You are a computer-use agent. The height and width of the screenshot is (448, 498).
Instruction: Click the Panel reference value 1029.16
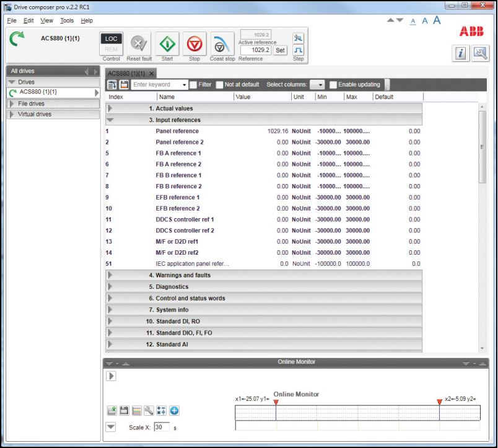tap(278, 131)
